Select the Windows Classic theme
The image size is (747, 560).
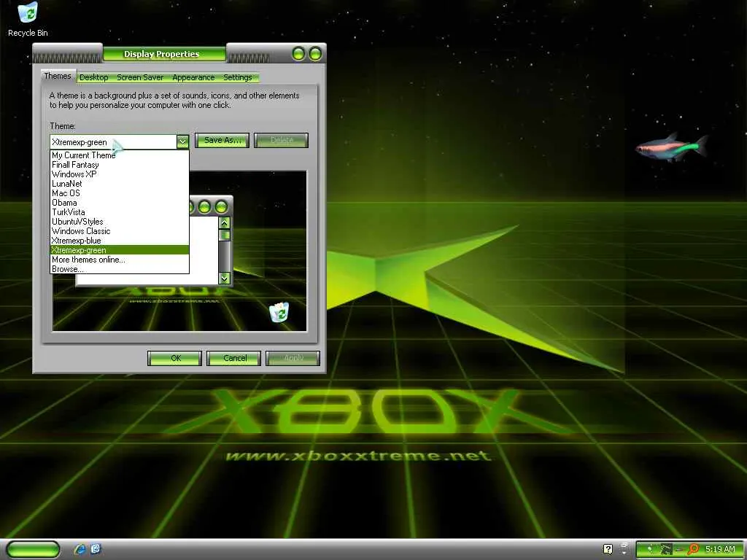tap(120, 231)
